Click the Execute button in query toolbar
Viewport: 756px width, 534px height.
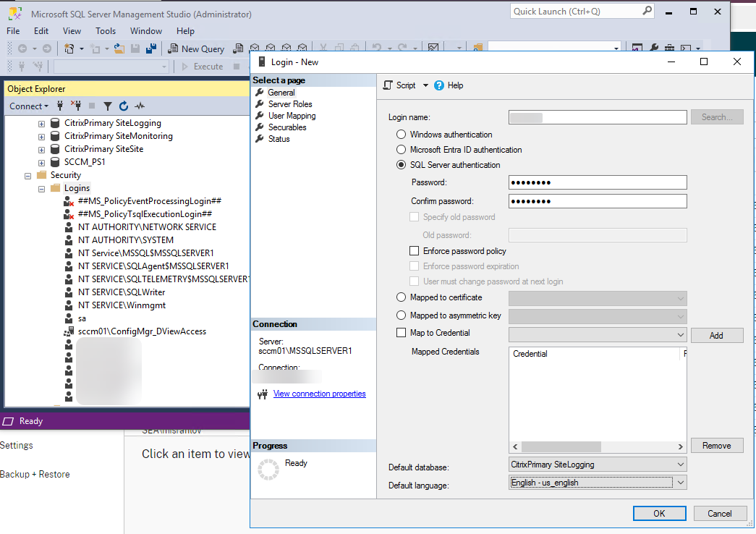203,67
